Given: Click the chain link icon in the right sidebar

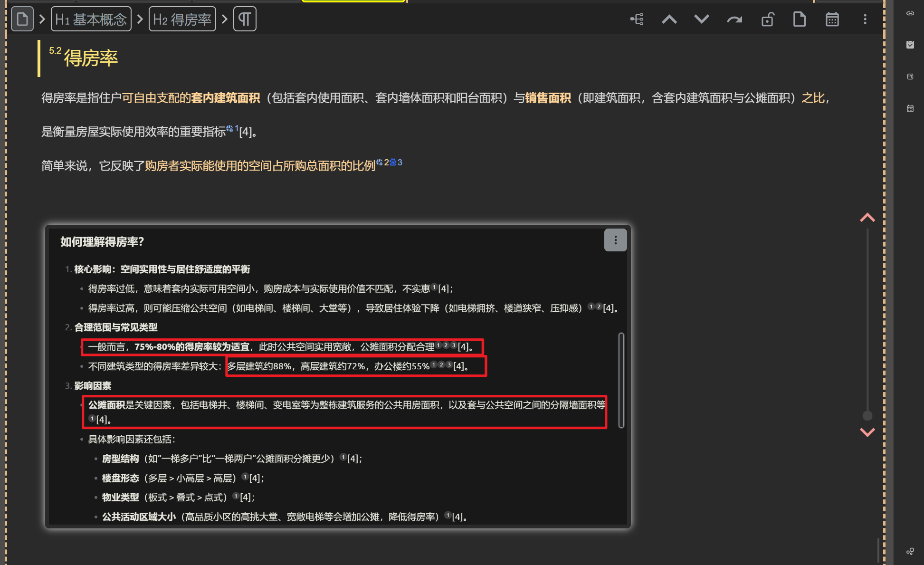Looking at the screenshot, I should click(x=910, y=13).
